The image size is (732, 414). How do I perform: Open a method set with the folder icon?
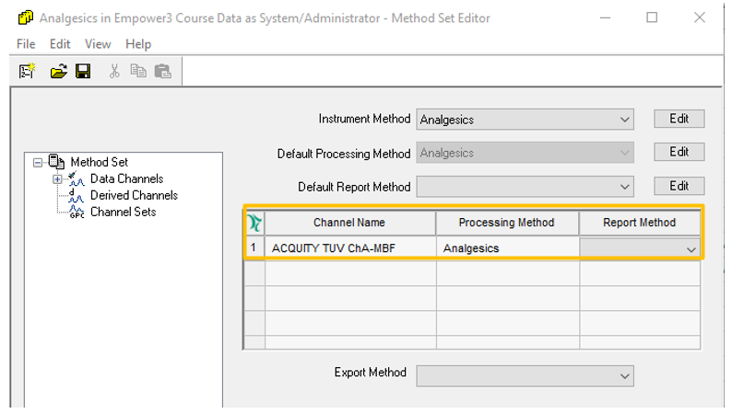(x=59, y=71)
